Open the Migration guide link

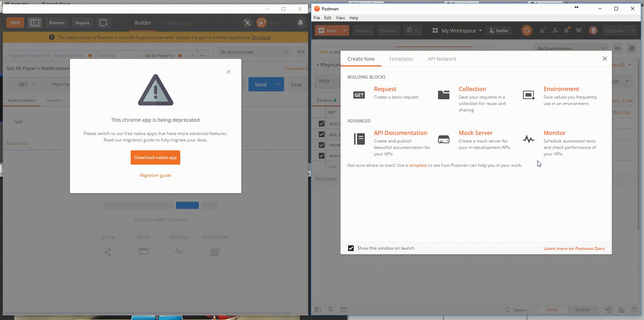155,175
